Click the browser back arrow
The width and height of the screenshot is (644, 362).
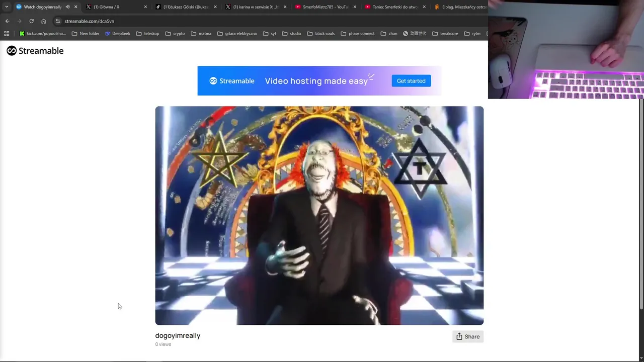[x=7, y=21]
